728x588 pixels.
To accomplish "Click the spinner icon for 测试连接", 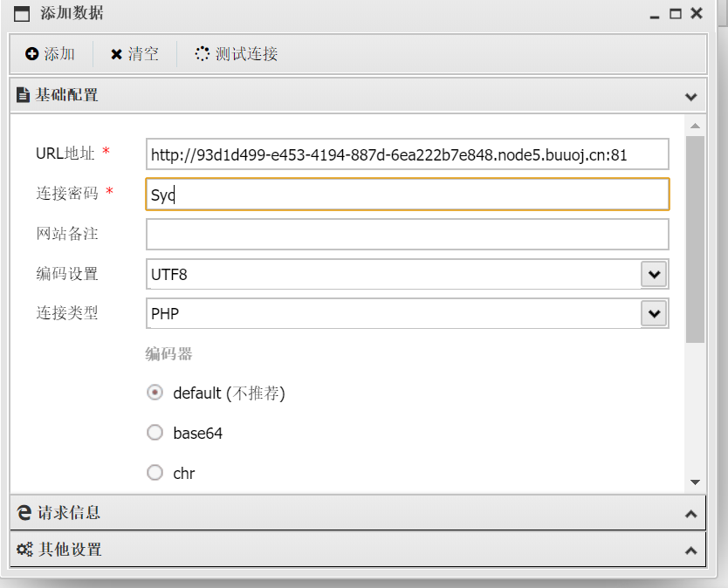I will [202, 54].
